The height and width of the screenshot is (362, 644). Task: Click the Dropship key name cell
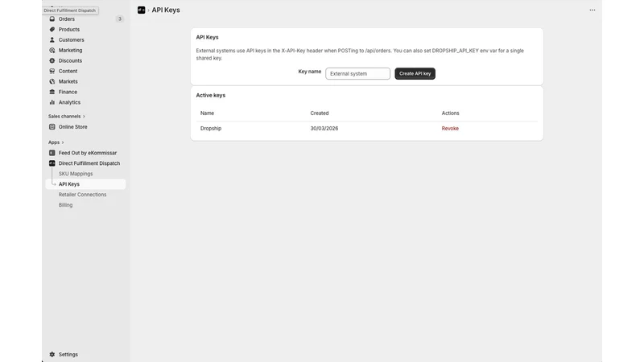coord(211,129)
